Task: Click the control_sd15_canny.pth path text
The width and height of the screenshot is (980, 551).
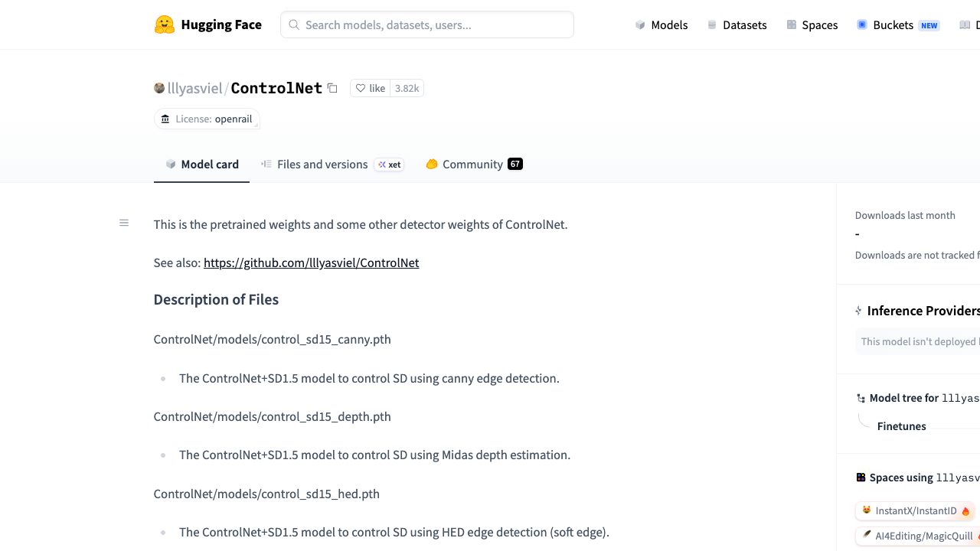Action: 273,339
